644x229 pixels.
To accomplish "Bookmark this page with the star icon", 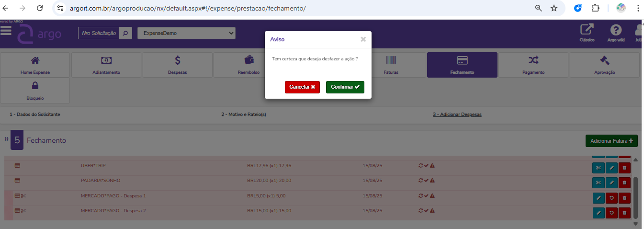I will (x=554, y=8).
